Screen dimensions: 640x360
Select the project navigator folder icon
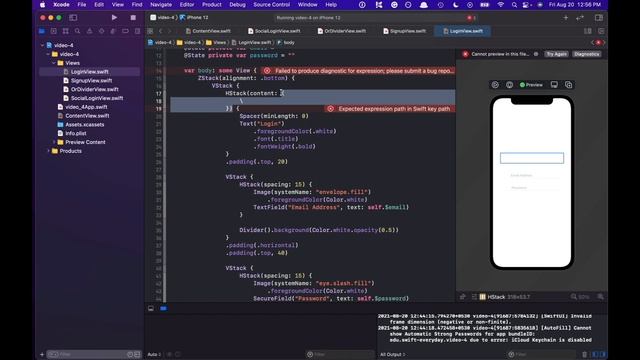pos(42,31)
